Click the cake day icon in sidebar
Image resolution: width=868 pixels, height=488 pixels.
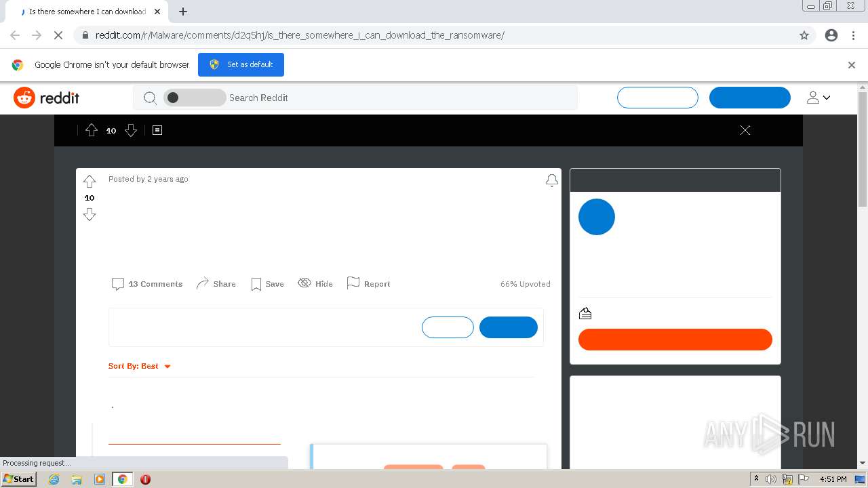click(585, 313)
